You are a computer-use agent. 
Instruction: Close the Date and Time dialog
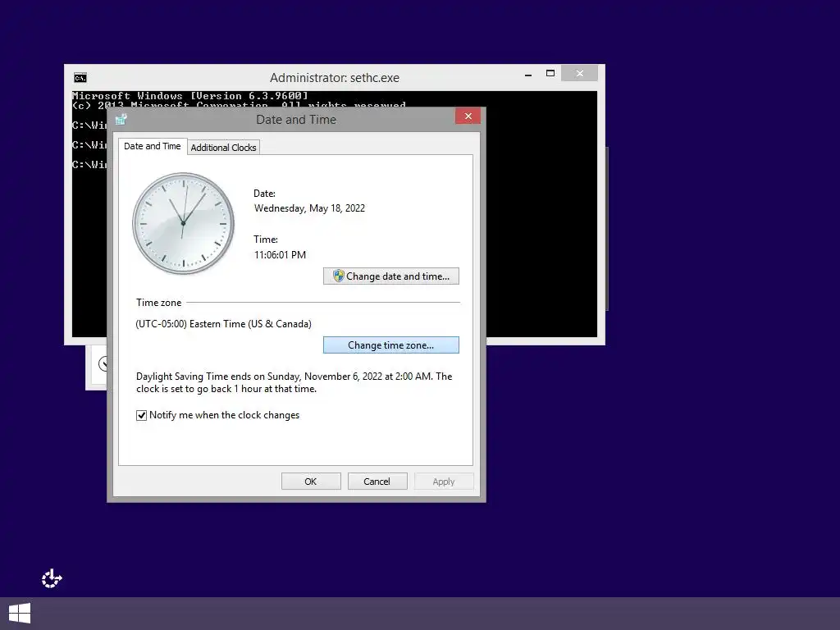468,116
